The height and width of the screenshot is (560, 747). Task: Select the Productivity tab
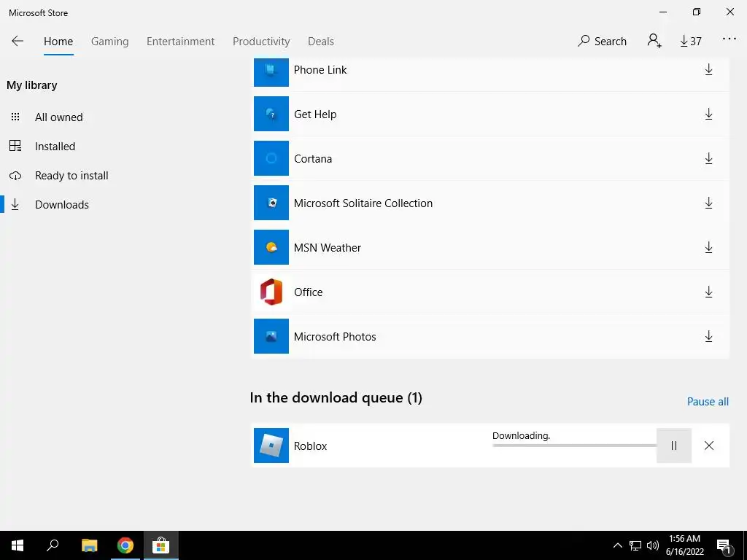tap(261, 42)
